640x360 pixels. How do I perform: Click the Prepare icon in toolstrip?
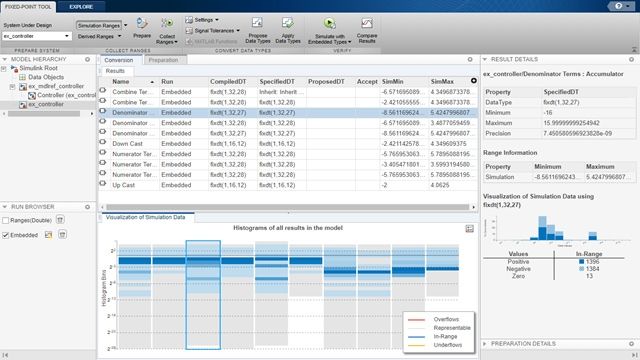tap(142, 24)
